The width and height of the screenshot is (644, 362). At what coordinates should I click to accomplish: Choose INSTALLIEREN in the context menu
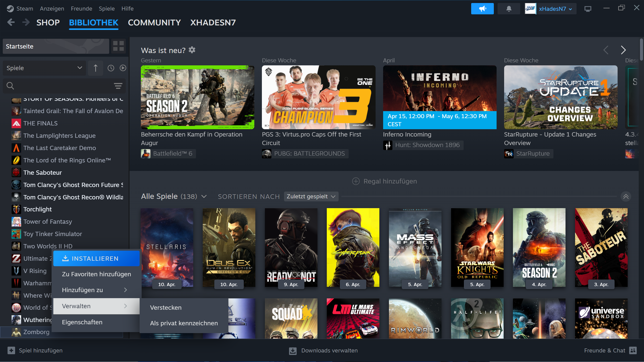click(96, 258)
